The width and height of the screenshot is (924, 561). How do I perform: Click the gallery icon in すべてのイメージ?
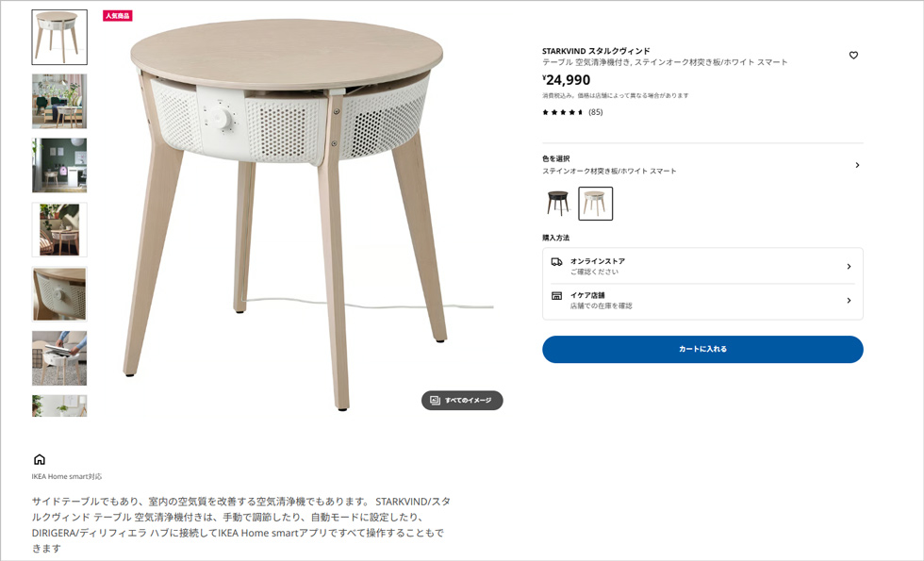click(x=435, y=400)
